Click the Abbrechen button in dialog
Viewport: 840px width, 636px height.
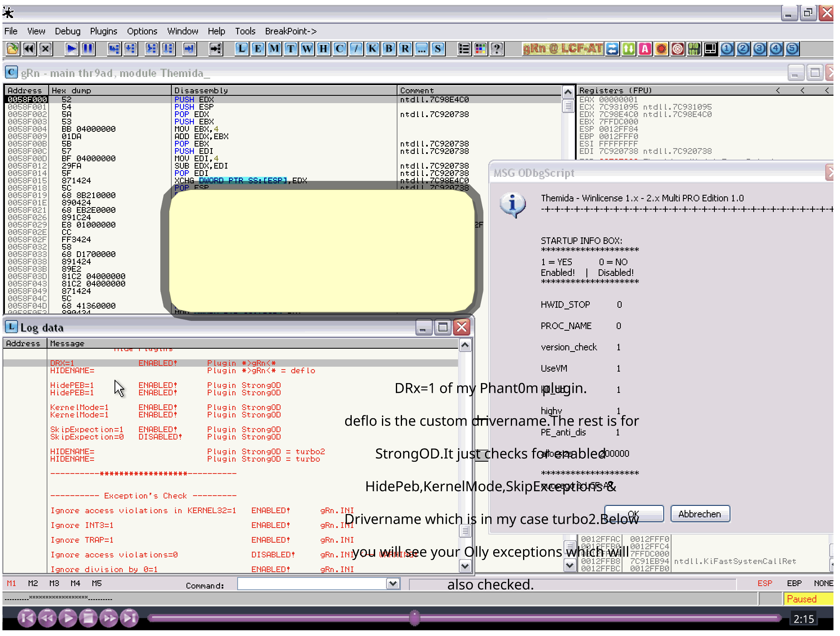point(700,514)
